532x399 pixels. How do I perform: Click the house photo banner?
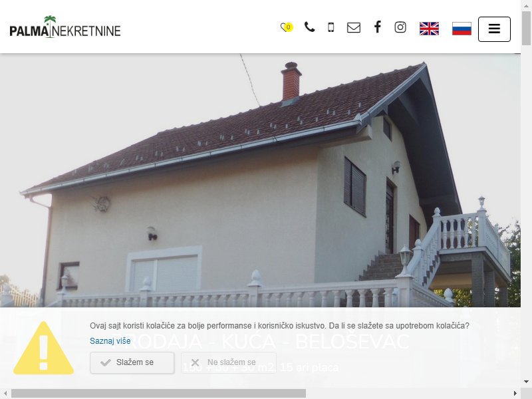(x=260, y=180)
